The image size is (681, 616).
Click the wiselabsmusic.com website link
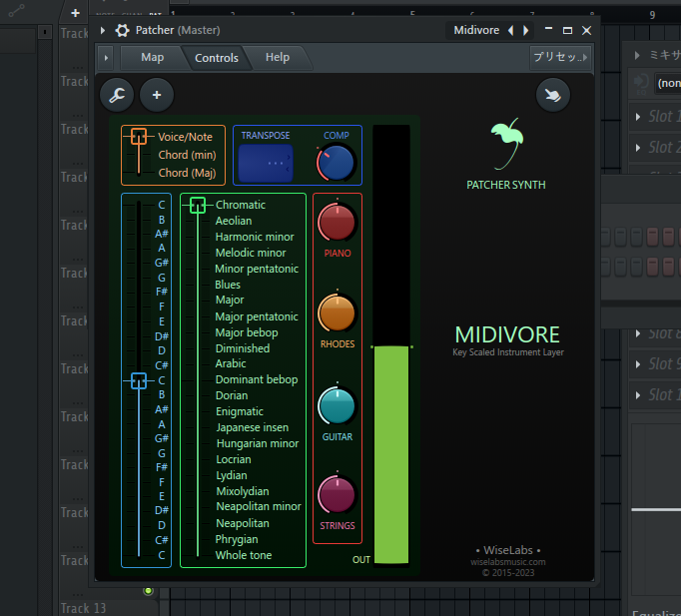507,562
